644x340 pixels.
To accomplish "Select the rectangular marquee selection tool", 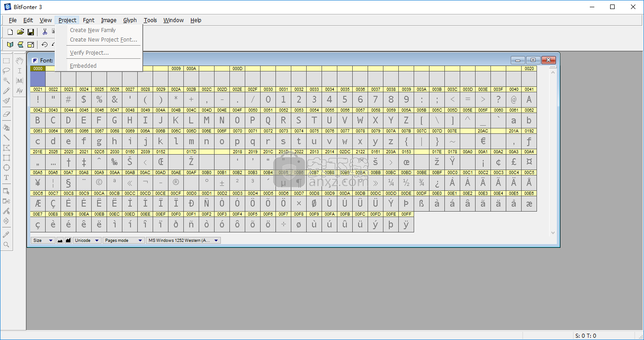I will (x=6, y=61).
